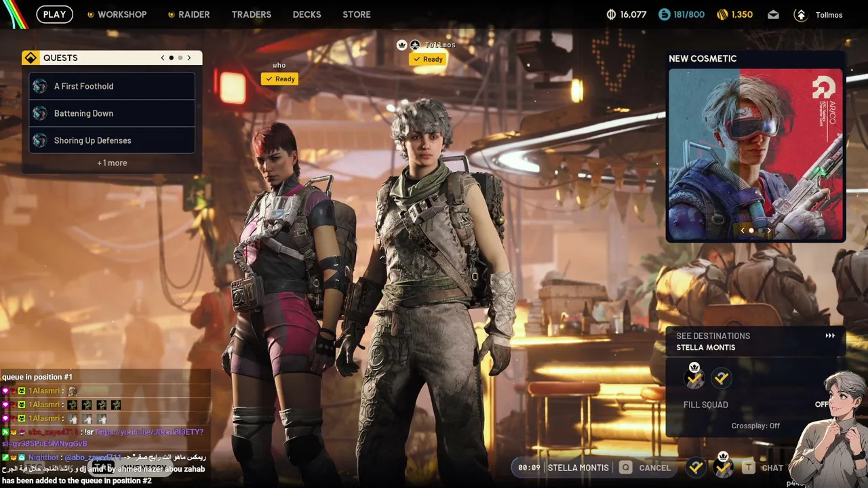Open the New Cosmetic preview image
Image resolution: width=868 pixels, height=488 pixels.
[x=755, y=155]
